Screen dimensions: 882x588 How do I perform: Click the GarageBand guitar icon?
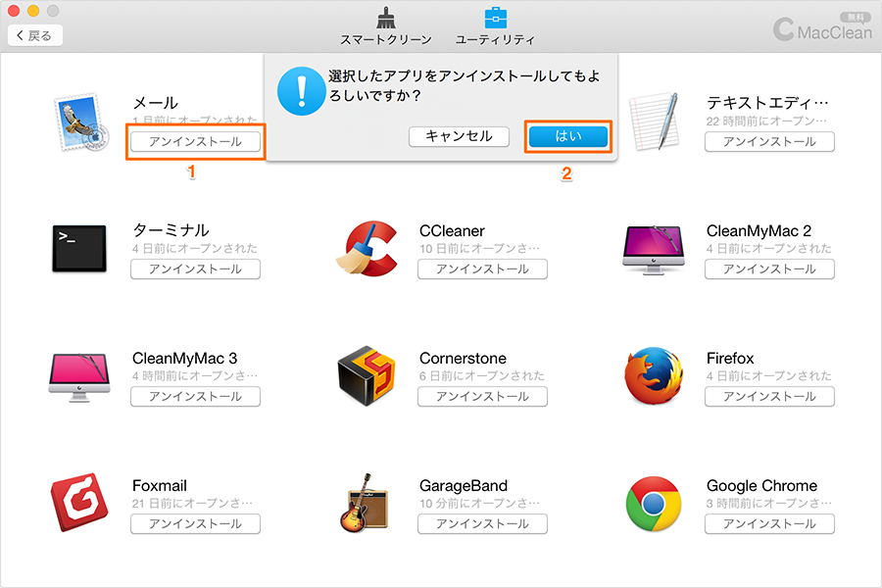(364, 503)
